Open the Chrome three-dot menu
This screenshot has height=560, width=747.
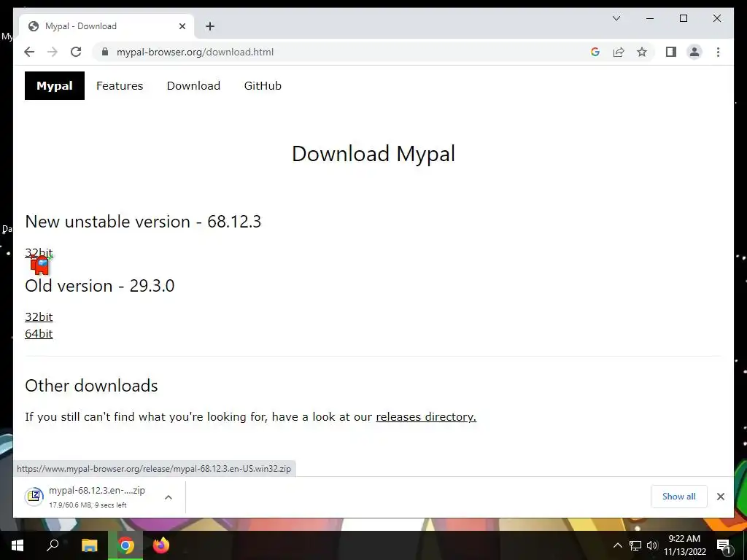click(x=718, y=52)
